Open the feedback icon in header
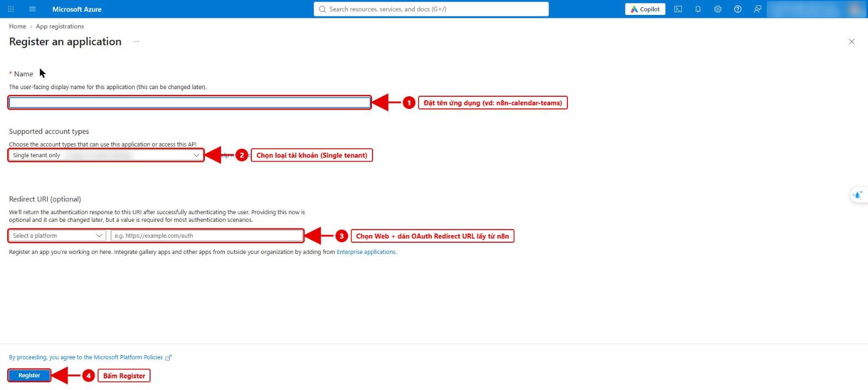 [757, 9]
